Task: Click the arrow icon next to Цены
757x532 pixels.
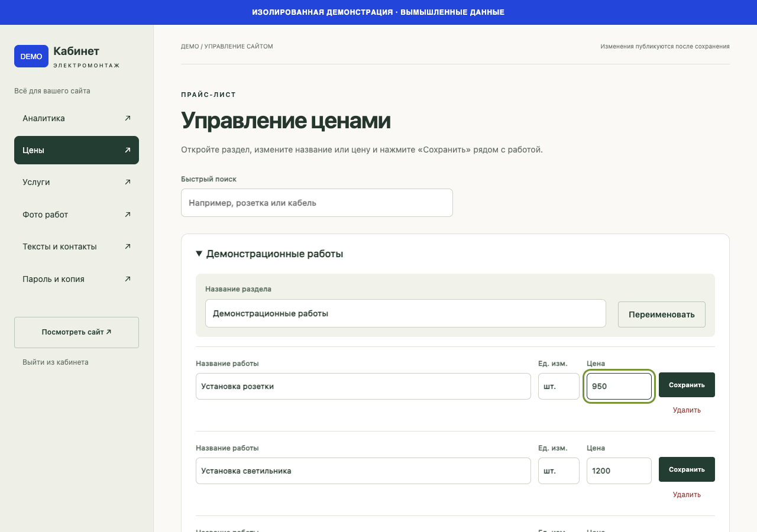Action: [128, 150]
